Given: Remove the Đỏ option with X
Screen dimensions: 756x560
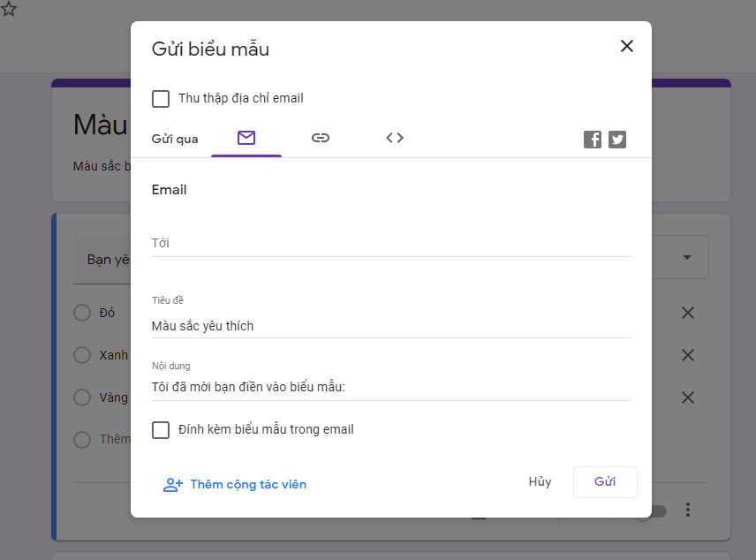Looking at the screenshot, I should [688, 313].
